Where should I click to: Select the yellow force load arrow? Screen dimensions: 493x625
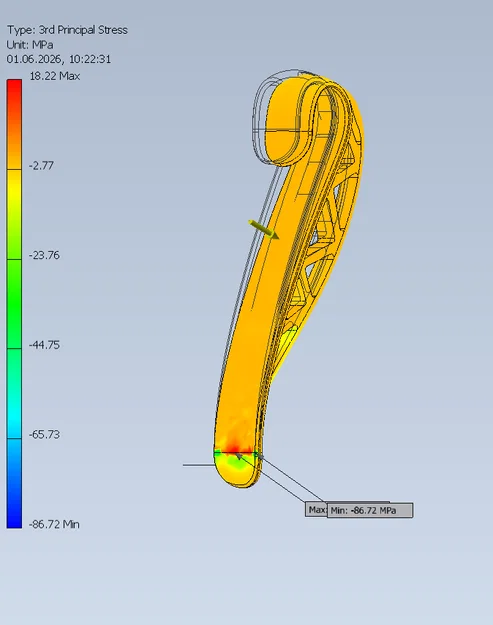(263, 229)
